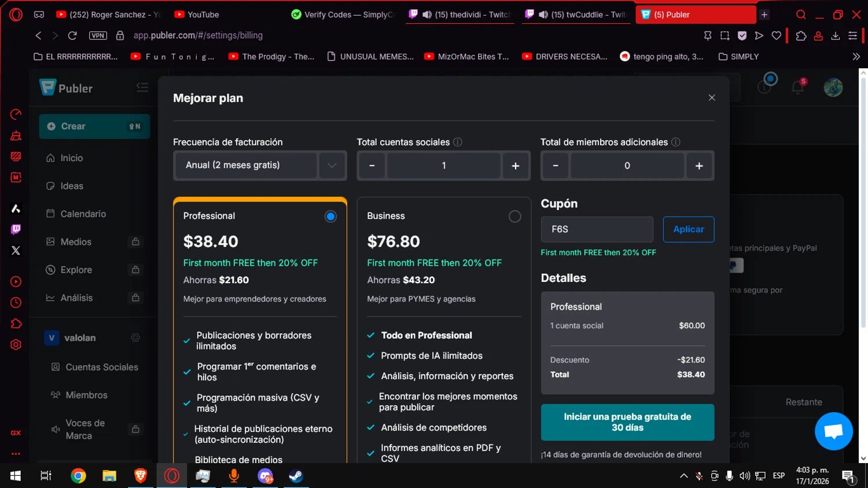Click the valolan workspace settings gear
Viewport: 868px width, 488px height.
(x=135, y=337)
